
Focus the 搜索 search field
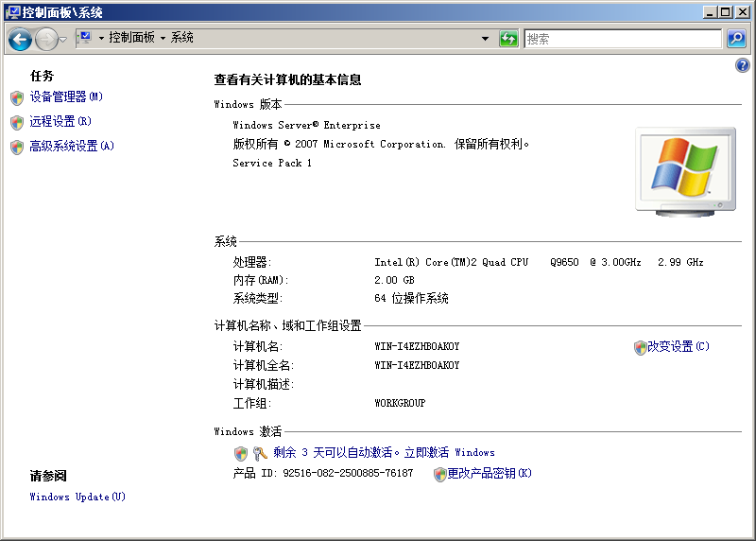coord(623,39)
